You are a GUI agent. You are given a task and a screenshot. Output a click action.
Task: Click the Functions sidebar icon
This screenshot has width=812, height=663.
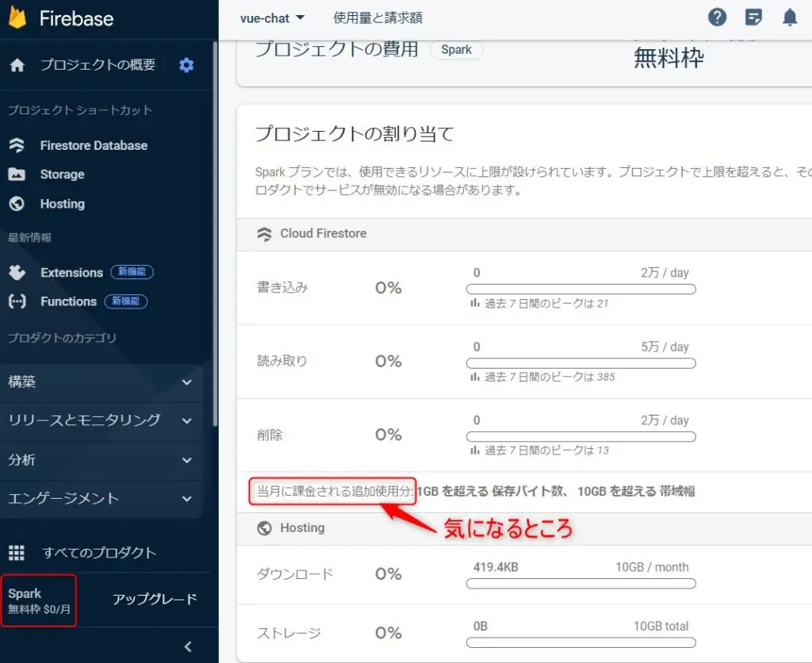tap(17, 301)
